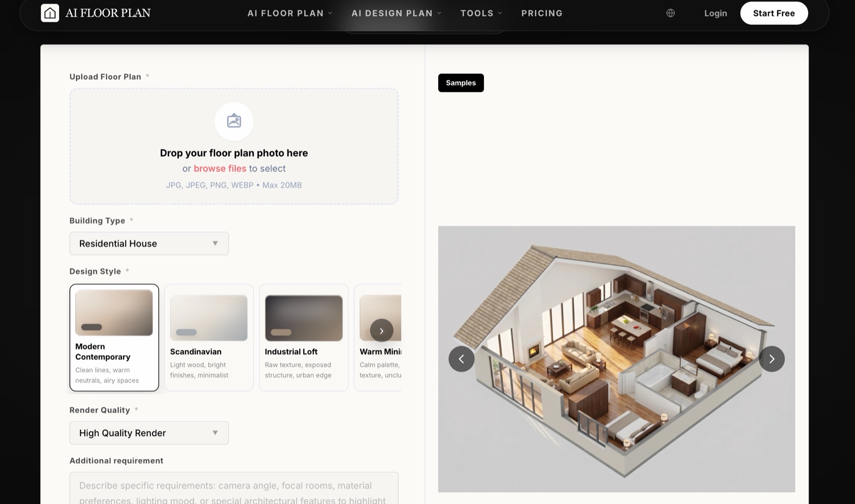Image resolution: width=855 pixels, height=504 pixels.
Task: Select the Modern Contemporary style card
Action: point(114,337)
